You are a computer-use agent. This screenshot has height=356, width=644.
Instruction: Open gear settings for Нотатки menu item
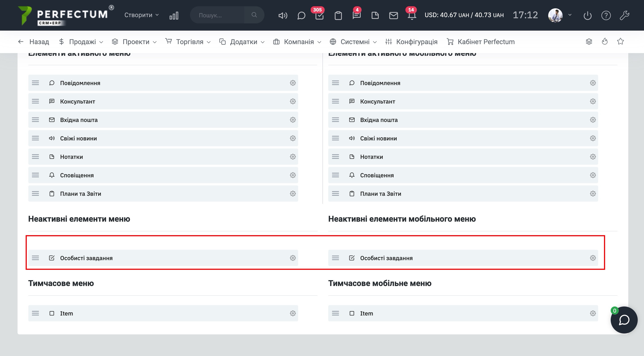[x=293, y=157]
